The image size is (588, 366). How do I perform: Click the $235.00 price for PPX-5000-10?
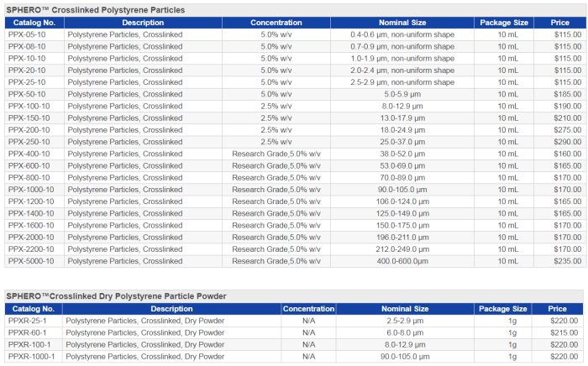click(x=567, y=261)
